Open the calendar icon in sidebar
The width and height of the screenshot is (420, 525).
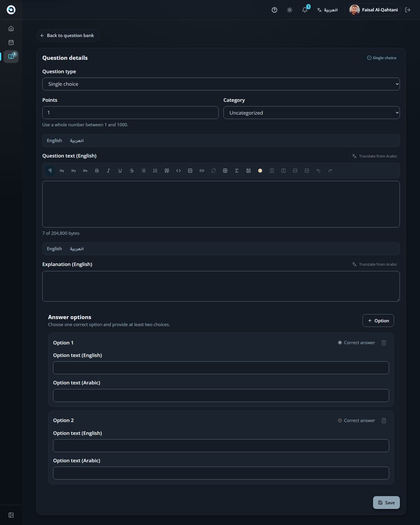tap(11, 43)
